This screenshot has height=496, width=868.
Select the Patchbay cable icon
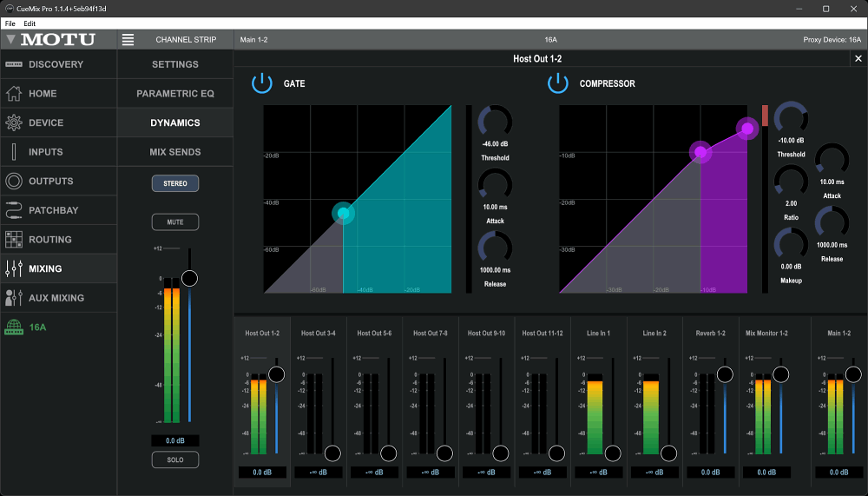(x=14, y=210)
